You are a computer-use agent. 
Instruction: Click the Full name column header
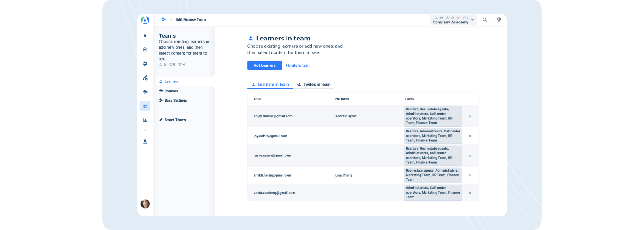(342, 99)
